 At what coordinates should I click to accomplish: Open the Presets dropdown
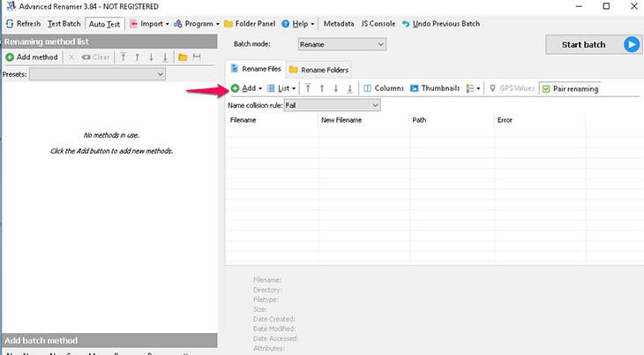coord(97,74)
